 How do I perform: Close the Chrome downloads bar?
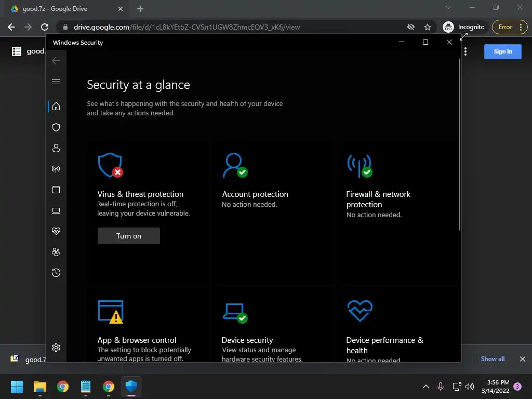pos(523,358)
